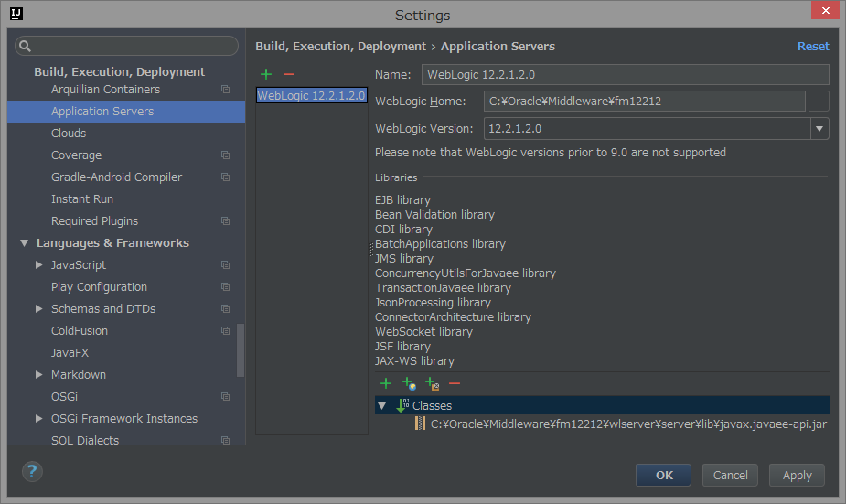Expand the OSGi Framework Instances node

pos(38,418)
